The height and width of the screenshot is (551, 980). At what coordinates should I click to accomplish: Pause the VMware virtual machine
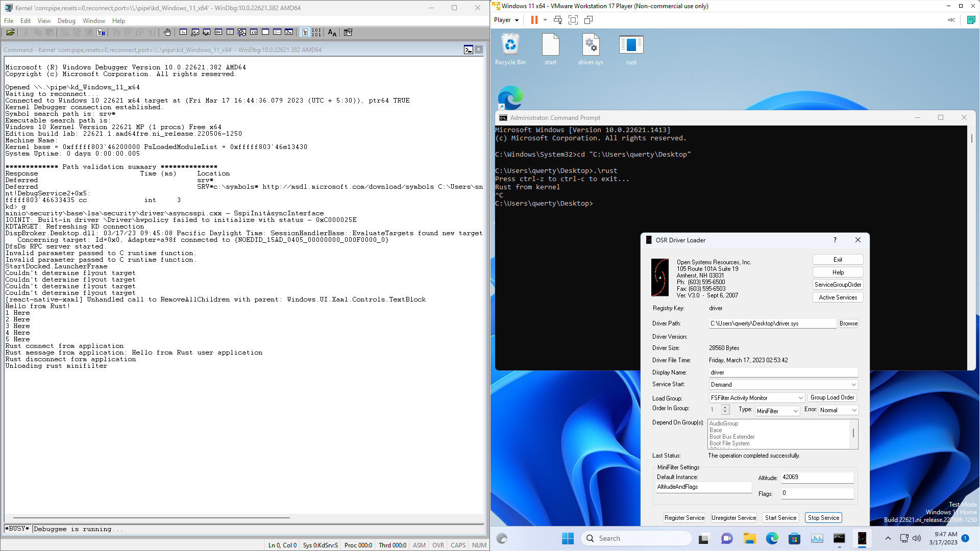534,20
